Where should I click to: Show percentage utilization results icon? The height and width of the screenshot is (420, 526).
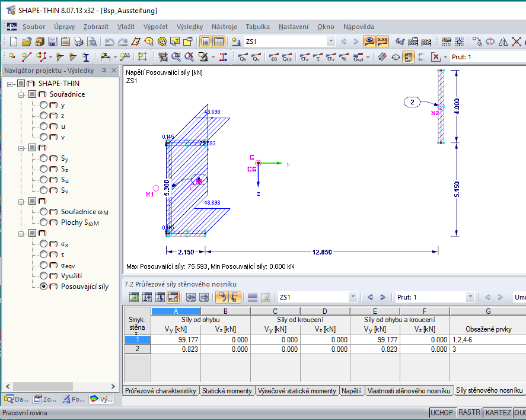click(344, 57)
